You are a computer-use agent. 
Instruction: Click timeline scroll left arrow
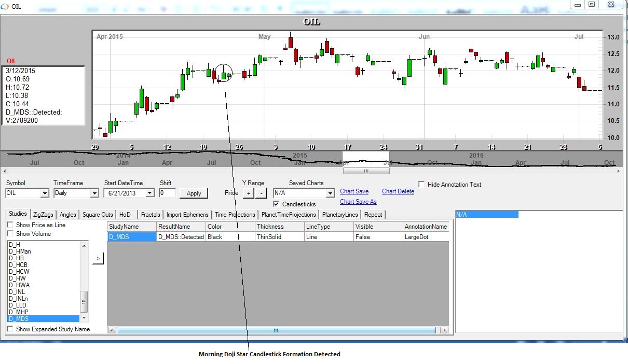(x=4, y=171)
